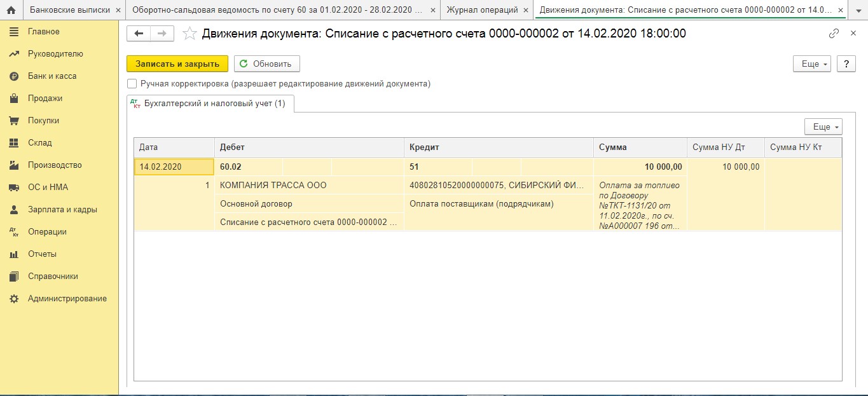868x396 pixels.
Task: Click the Сумма column header
Action: pyautogui.click(x=640, y=147)
